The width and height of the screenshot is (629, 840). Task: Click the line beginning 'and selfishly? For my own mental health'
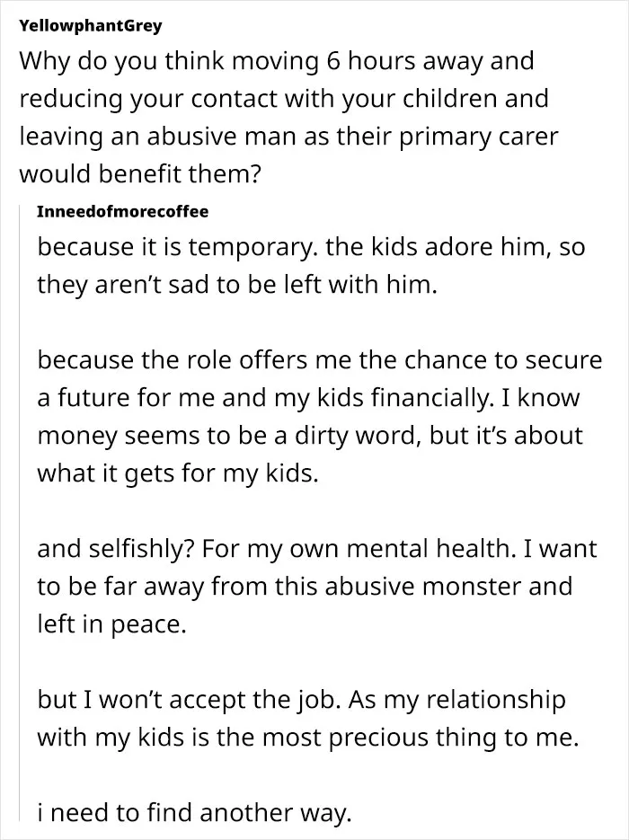tap(316, 549)
